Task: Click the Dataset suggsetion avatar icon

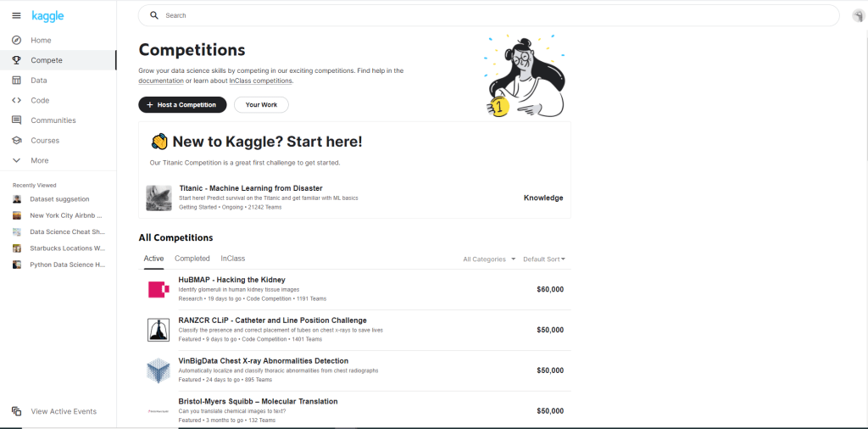Action: click(17, 199)
